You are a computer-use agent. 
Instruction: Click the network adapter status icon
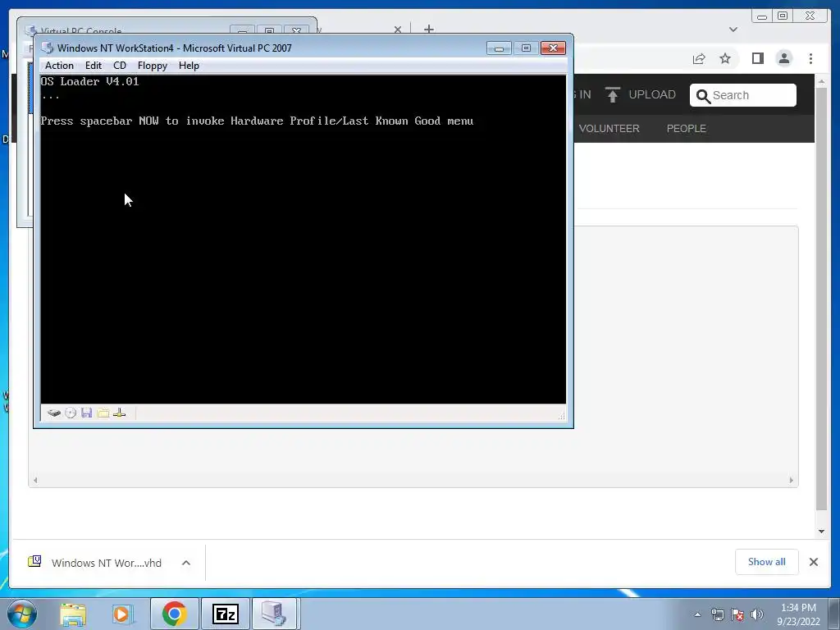[120, 413]
